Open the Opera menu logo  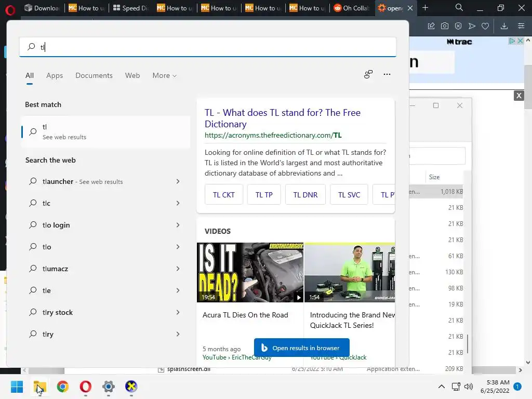tap(10, 10)
